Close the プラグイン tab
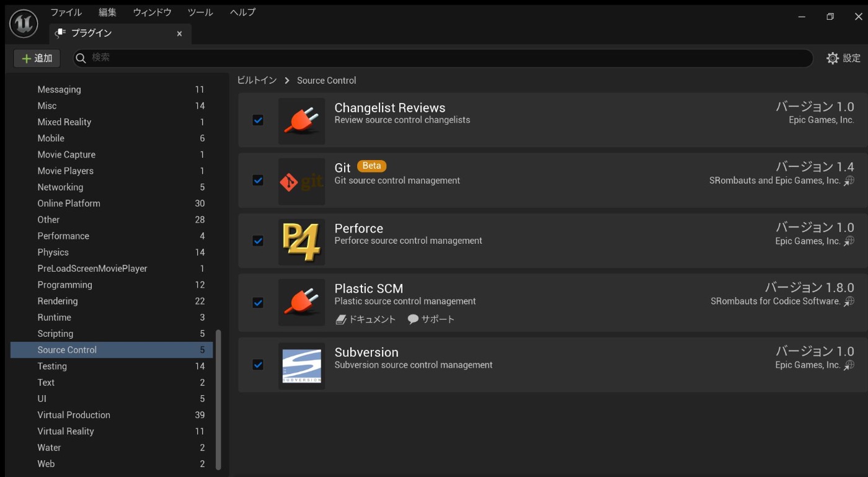The image size is (868, 477). (x=179, y=33)
